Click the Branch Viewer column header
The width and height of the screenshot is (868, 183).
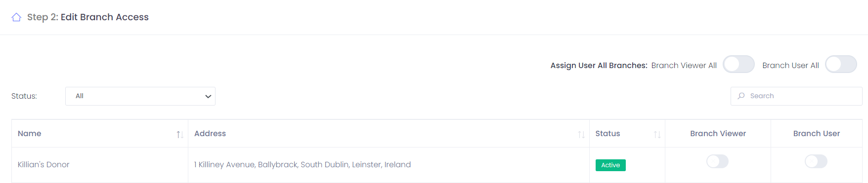pos(718,134)
